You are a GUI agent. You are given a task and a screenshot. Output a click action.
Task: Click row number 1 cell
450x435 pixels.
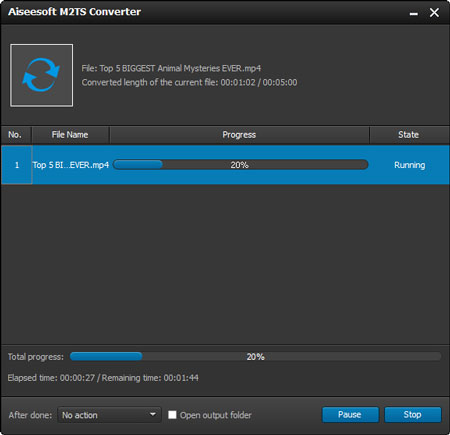coord(17,165)
